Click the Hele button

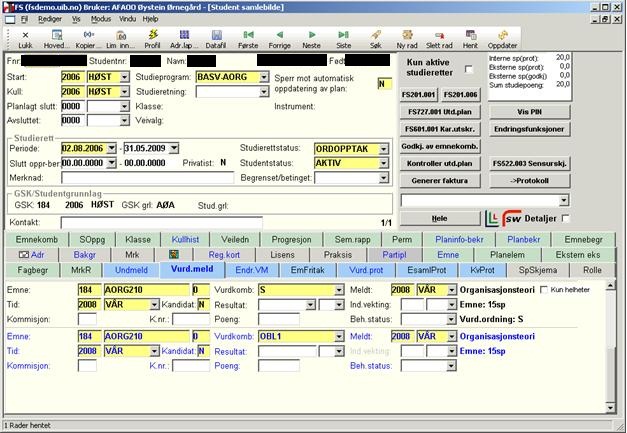tap(439, 219)
